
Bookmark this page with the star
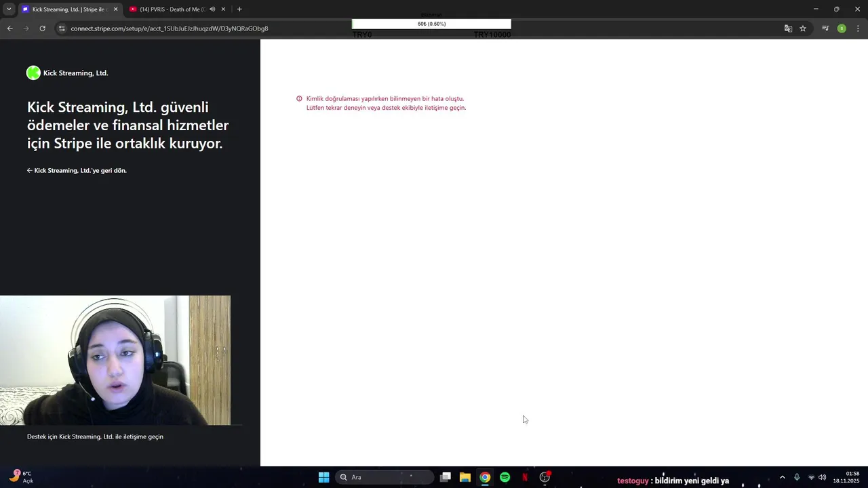click(803, 28)
